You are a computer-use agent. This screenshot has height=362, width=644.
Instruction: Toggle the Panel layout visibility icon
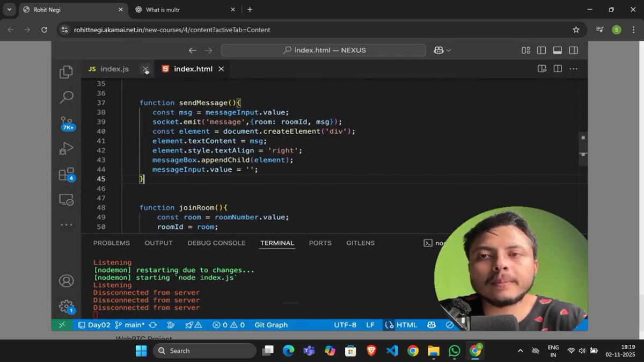[x=557, y=50]
